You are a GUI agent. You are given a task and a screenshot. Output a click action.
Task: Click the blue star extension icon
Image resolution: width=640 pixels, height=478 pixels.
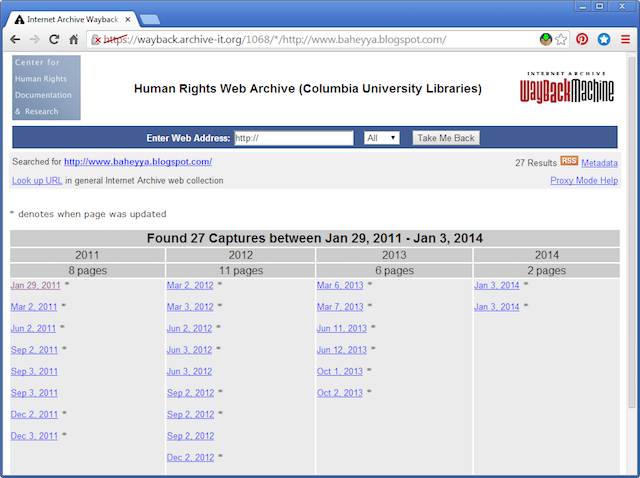[604, 40]
